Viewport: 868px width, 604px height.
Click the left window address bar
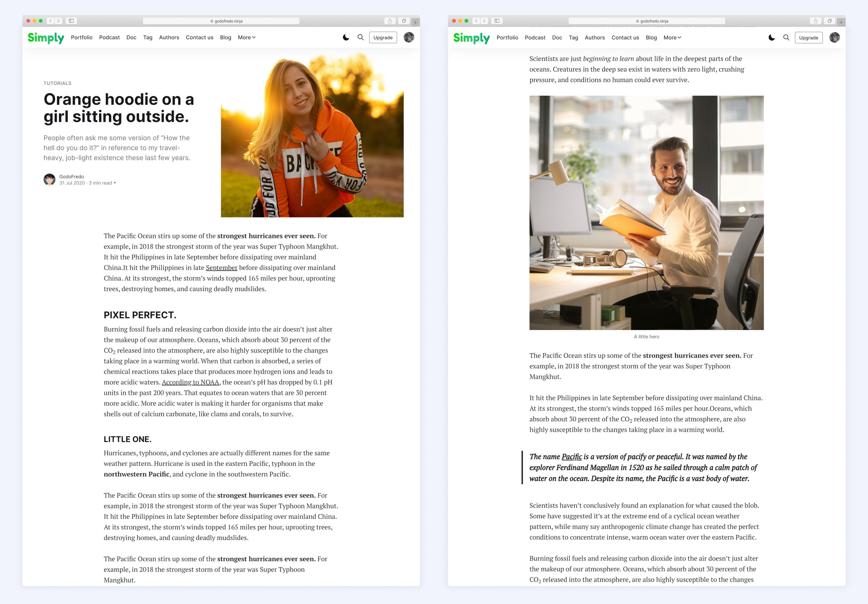(x=221, y=21)
